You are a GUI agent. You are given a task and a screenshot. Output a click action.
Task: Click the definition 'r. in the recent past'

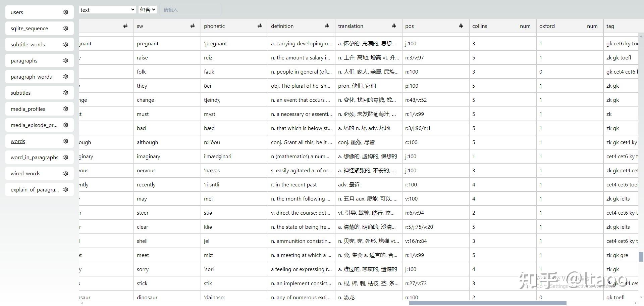click(301, 185)
